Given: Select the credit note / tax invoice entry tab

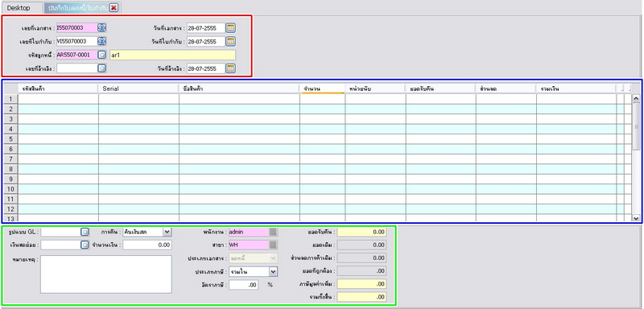Looking at the screenshot, I should click(78, 8).
